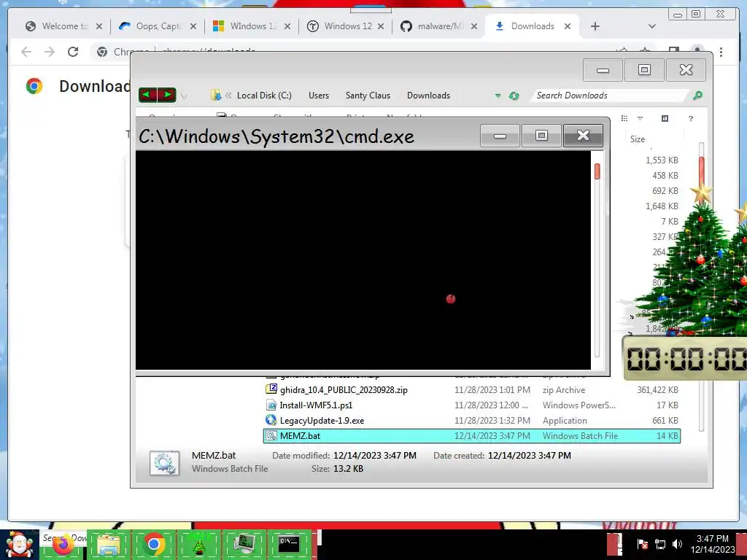Navigate to Local Disk (C:) breadcrumb
747x560 pixels.
(264, 96)
